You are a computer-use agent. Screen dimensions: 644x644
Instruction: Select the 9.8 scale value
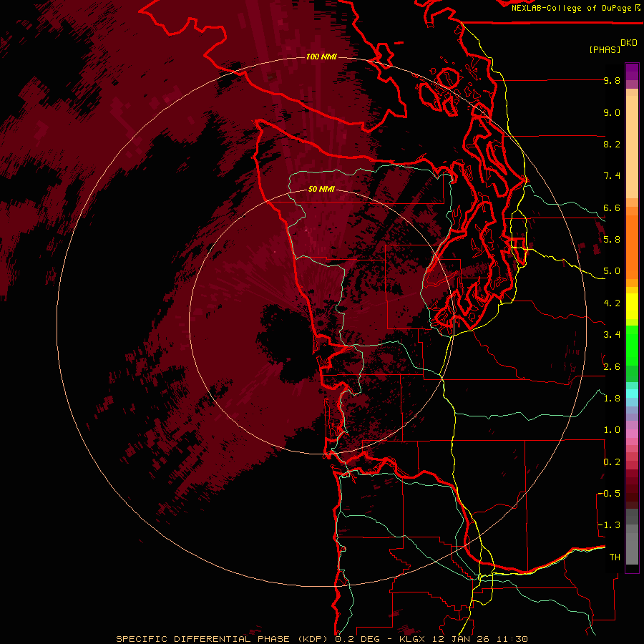click(612, 80)
